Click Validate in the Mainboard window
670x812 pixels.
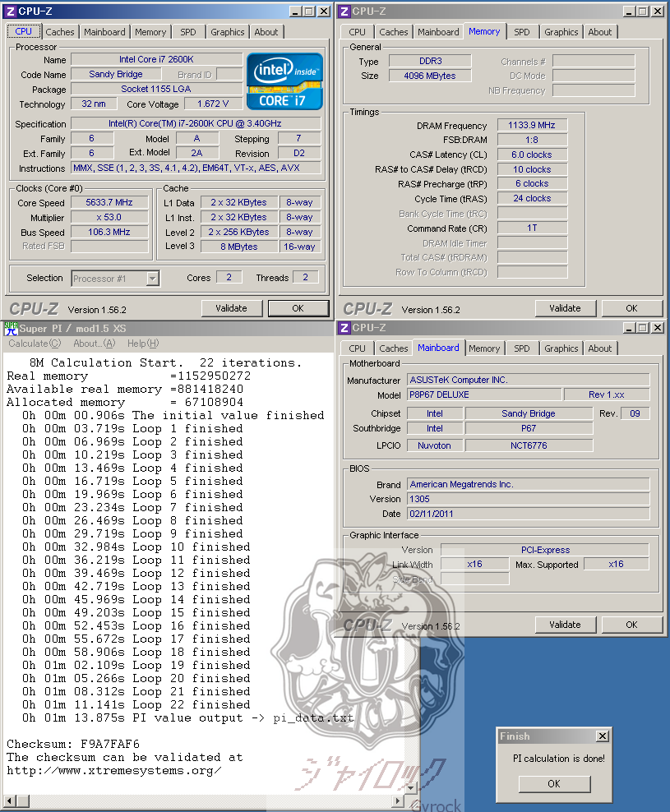[566, 625]
